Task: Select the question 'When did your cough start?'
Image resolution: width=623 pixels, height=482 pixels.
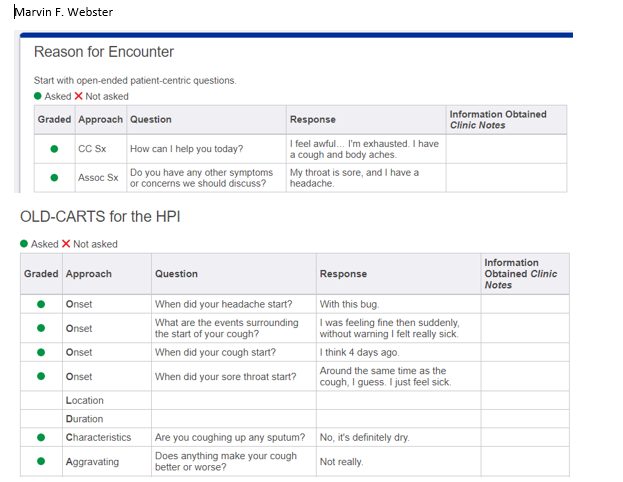Action: (x=215, y=352)
